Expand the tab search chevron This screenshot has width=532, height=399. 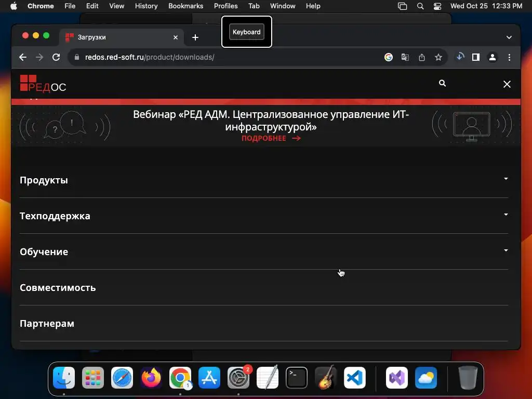(x=509, y=37)
